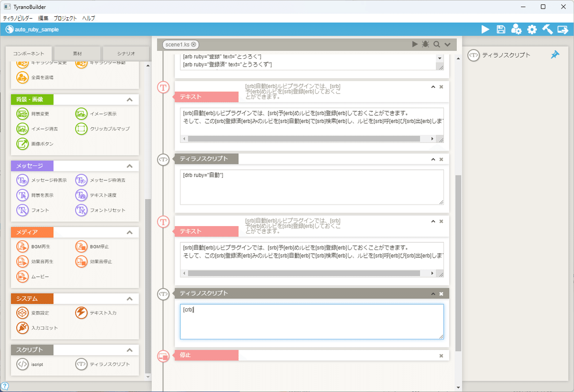Open the character management icon in the top toolbar
Viewport: 574px width, 392px height.
pos(516,29)
